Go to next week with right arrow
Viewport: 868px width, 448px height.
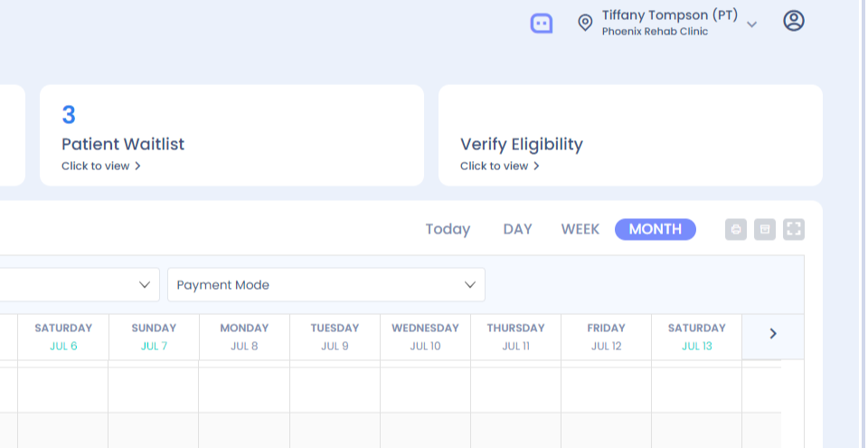[773, 333]
